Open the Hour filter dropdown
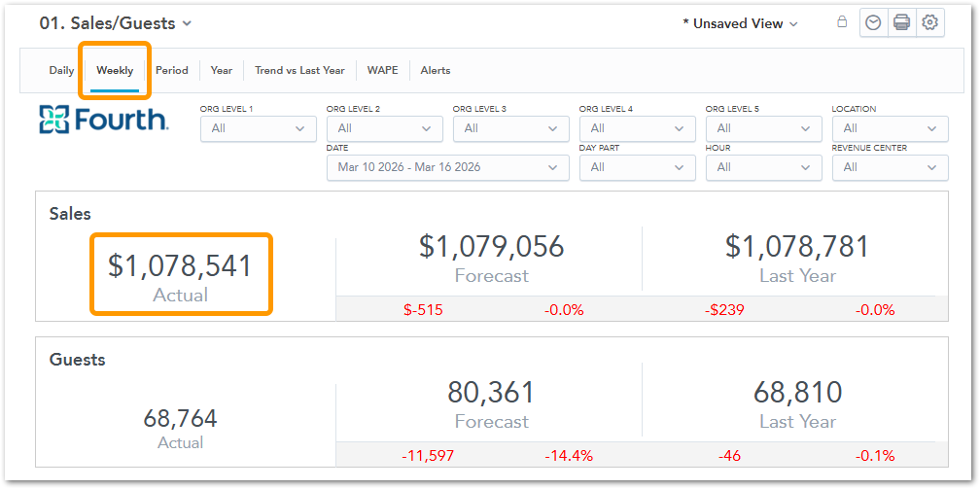Image resolution: width=980 pixels, height=489 pixels. (763, 167)
